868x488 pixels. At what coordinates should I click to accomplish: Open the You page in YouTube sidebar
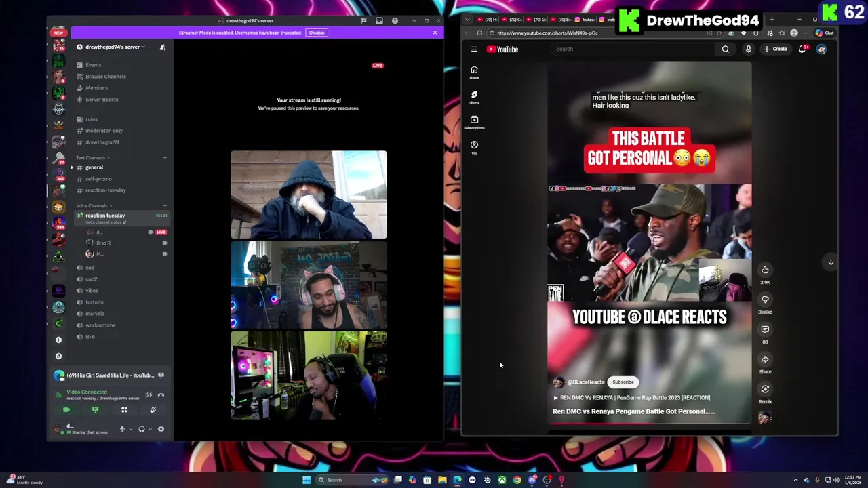coord(474,148)
